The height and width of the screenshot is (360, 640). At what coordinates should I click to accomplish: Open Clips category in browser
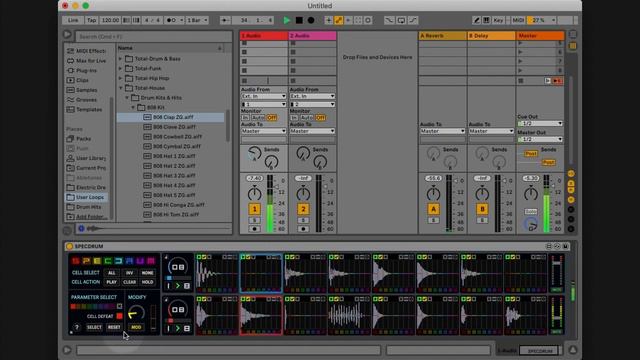78,80
